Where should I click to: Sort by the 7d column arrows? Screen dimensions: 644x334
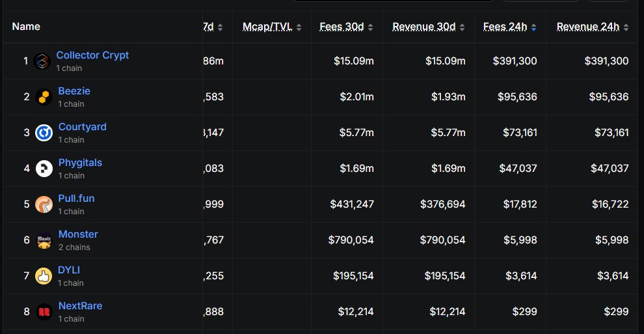[220, 27]
